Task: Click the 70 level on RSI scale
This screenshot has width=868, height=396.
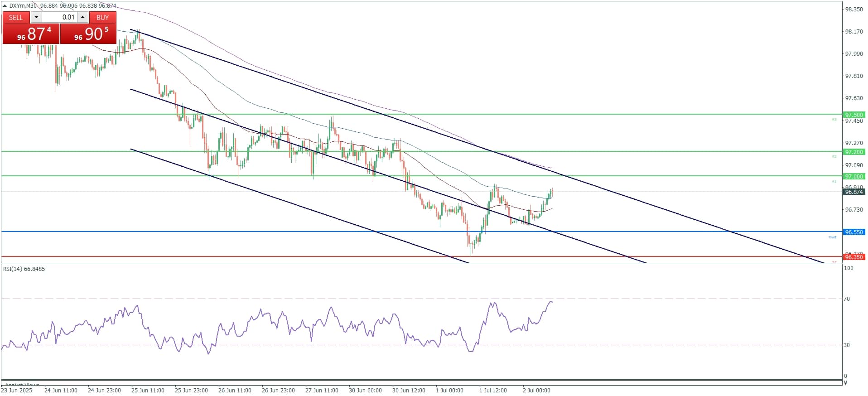Action: point(847,299)
